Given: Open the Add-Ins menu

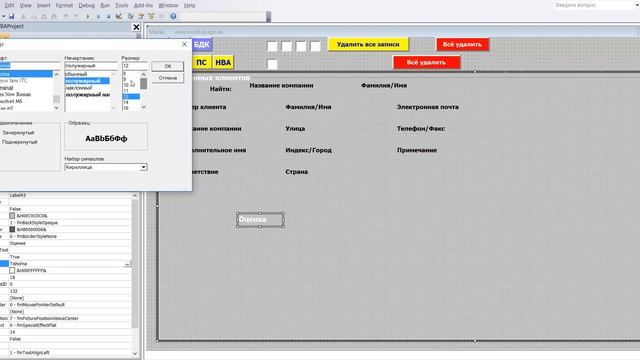Looking at the screenshot, I should point(143,5).
